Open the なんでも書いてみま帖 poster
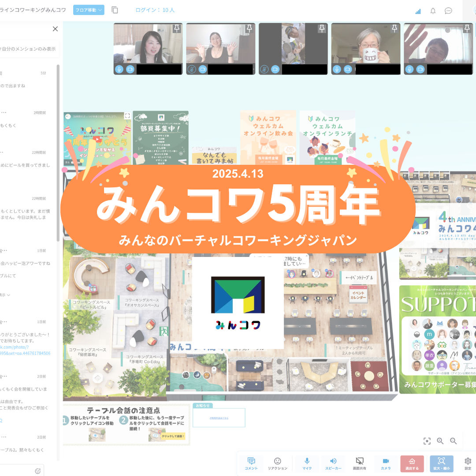 (x=214, y=156)
